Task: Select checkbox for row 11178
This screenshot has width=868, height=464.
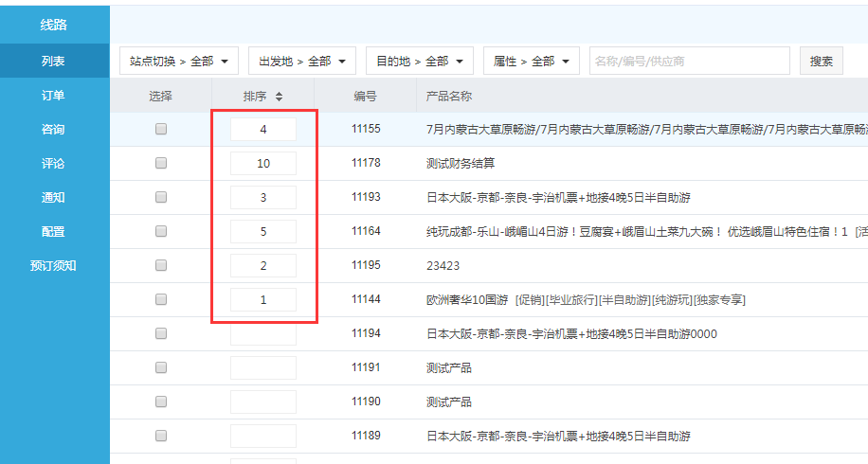Action: coord(161,163)
